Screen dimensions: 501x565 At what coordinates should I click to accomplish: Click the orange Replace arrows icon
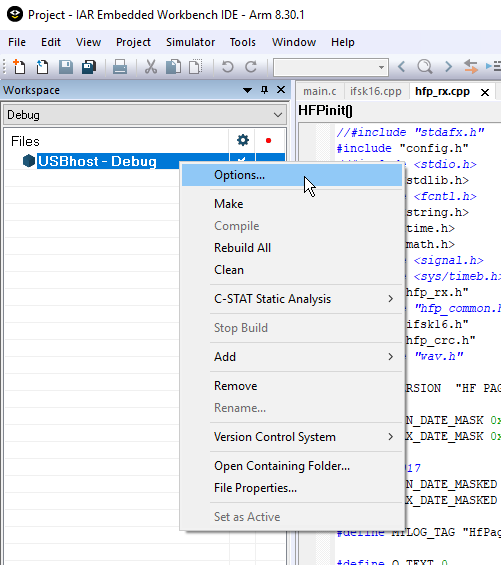click(471, 67)
